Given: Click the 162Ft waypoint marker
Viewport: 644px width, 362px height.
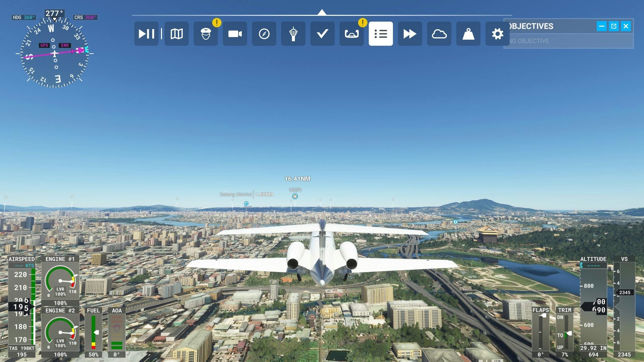Looking at the screenshot, I should click(x=295, y=196).
